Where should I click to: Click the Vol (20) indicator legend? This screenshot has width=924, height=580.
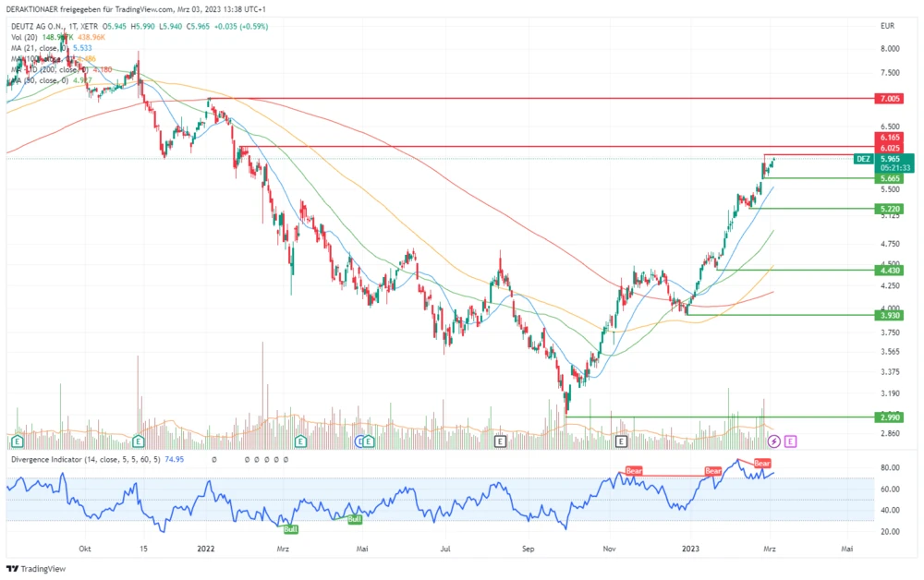click(24, 37)
